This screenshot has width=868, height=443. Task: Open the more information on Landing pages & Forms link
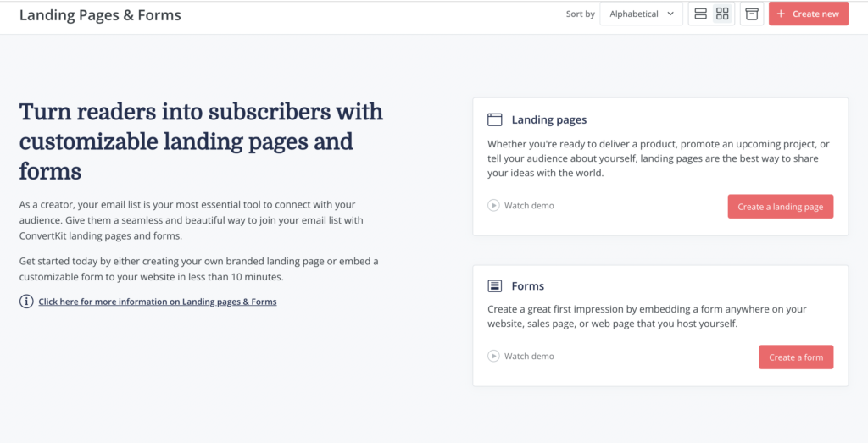click(x=158, y=302)
